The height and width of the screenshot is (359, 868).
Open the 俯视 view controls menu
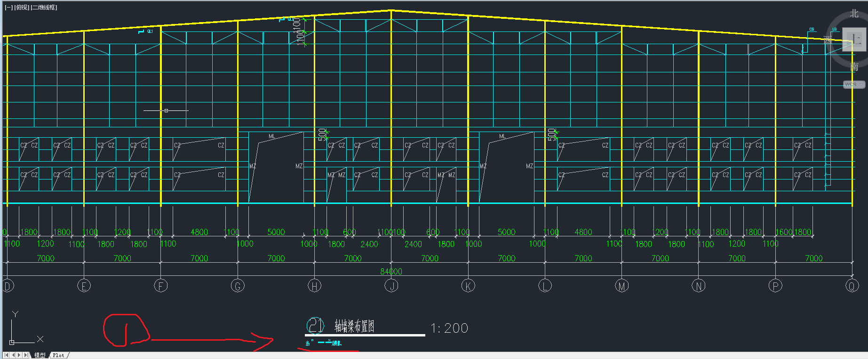pos(22,8)
